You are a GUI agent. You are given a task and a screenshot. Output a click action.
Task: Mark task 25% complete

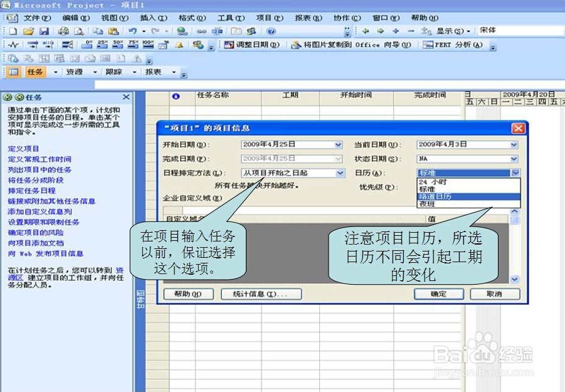[102, 45]
